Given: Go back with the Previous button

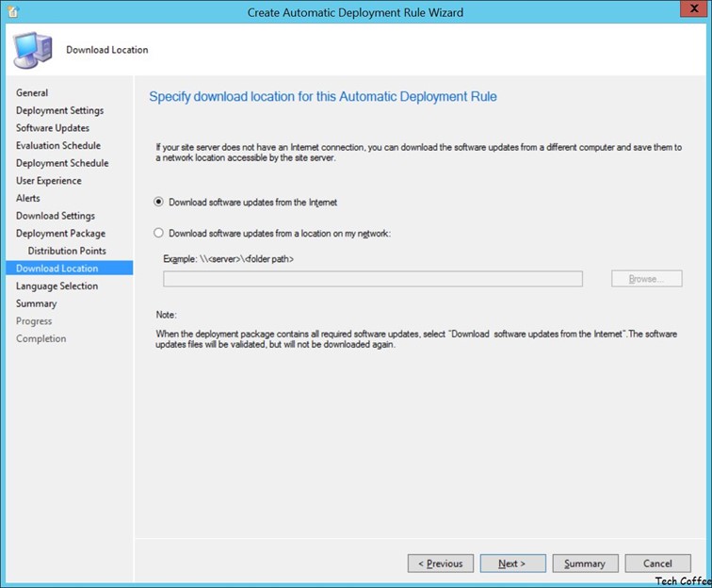Looking at the screenshot, I should [441, 563].
